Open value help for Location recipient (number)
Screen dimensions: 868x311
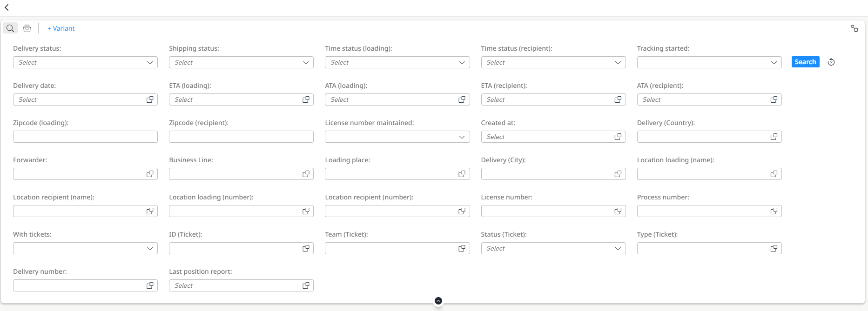462,211
